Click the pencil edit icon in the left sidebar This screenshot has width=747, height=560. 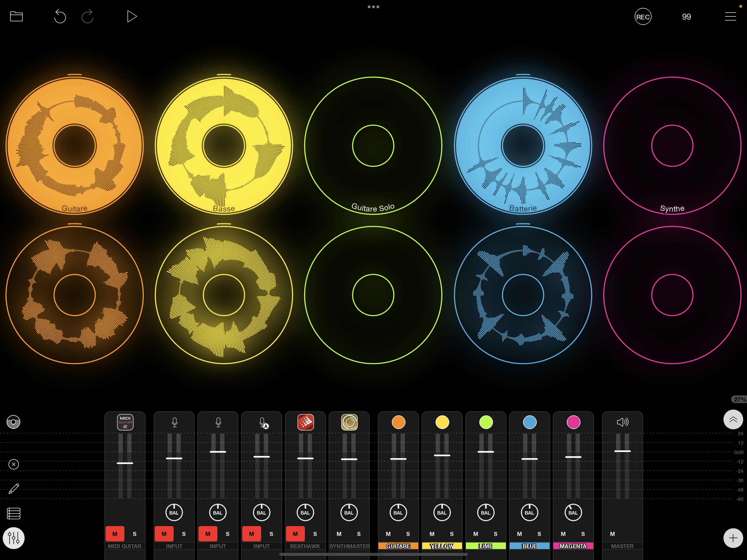coord(13,489)
